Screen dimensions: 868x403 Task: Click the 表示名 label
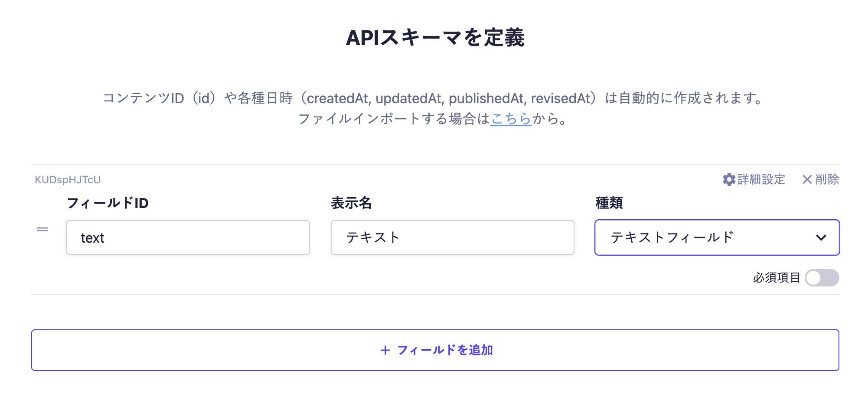coord(351,203)
